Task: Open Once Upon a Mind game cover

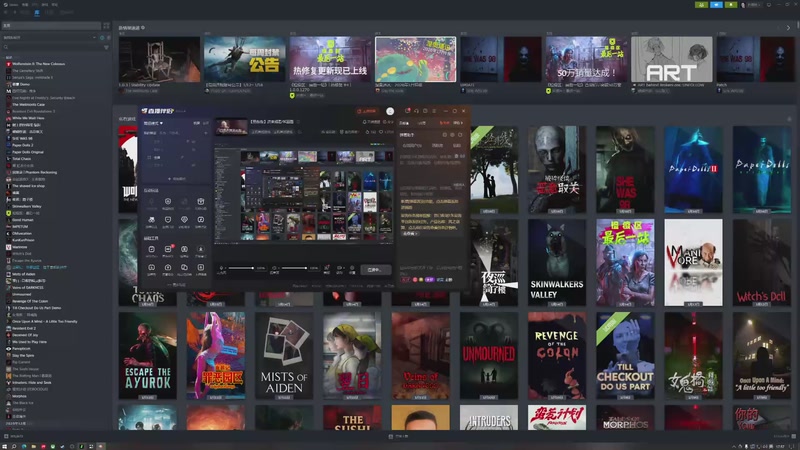Action: tap(762, 356)
